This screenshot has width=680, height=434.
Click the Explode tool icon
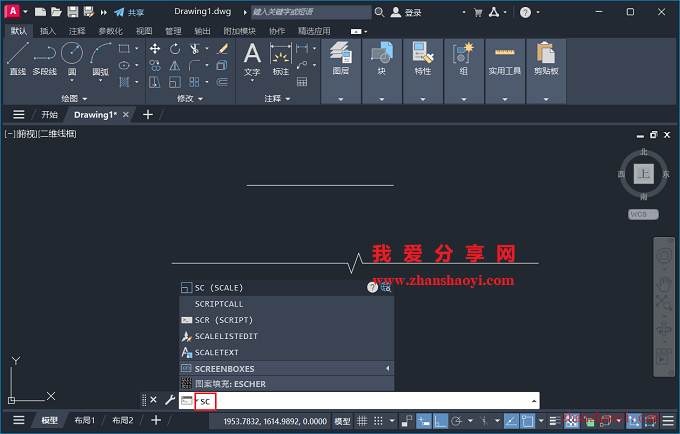point(222,65)
